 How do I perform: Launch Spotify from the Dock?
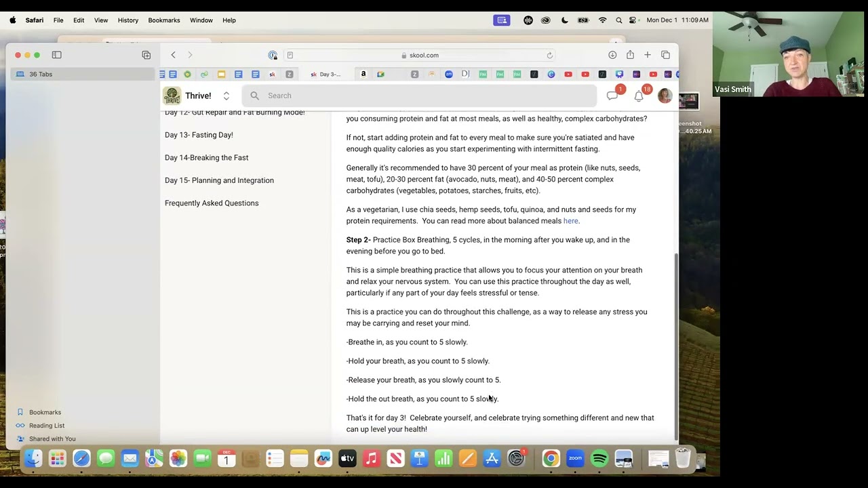(599, 459)
